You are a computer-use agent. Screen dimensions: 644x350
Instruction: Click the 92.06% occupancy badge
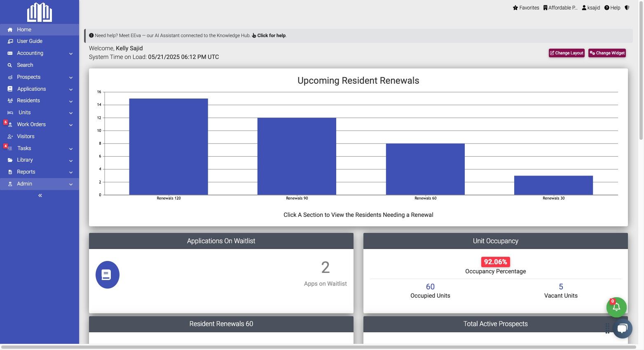496,262
